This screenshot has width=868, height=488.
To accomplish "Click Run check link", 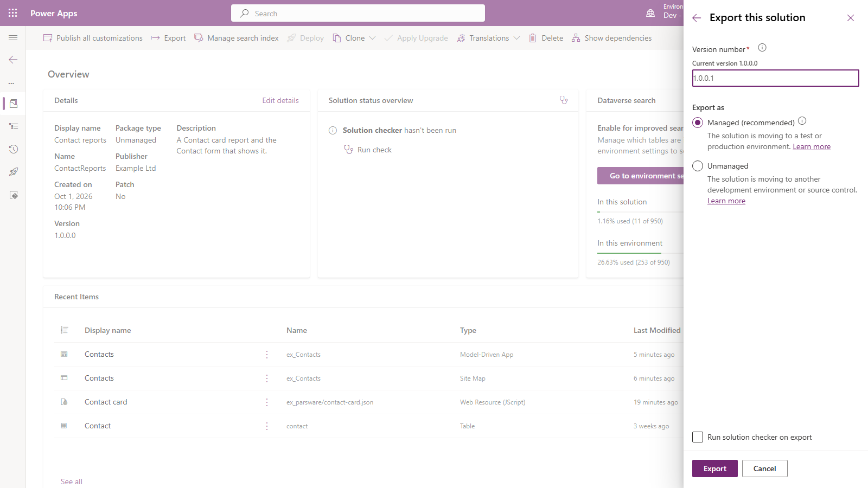I will point(368,150).
